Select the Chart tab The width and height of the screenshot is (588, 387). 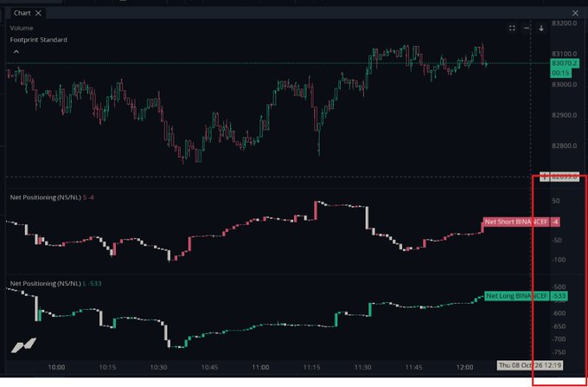coord(22,13)
